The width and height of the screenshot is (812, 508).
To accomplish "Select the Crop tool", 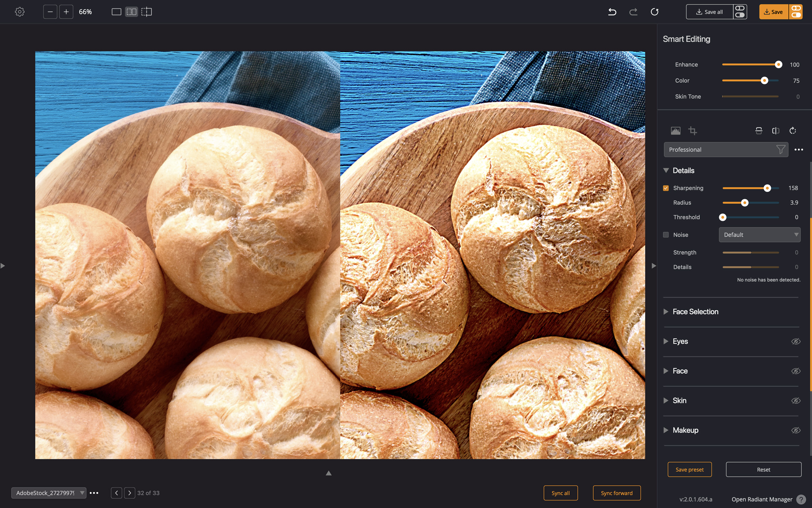I will 693,131.
